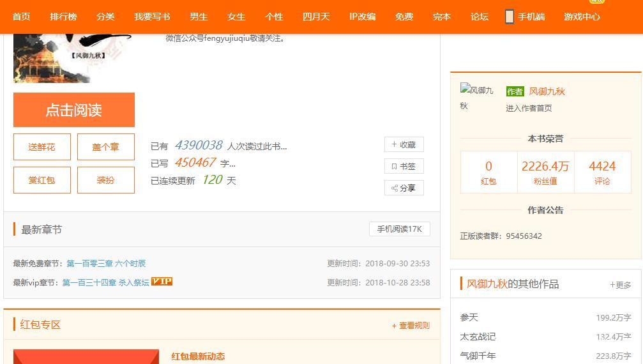
Task: Click +更多 for more author works
Action: pos(621,285)
